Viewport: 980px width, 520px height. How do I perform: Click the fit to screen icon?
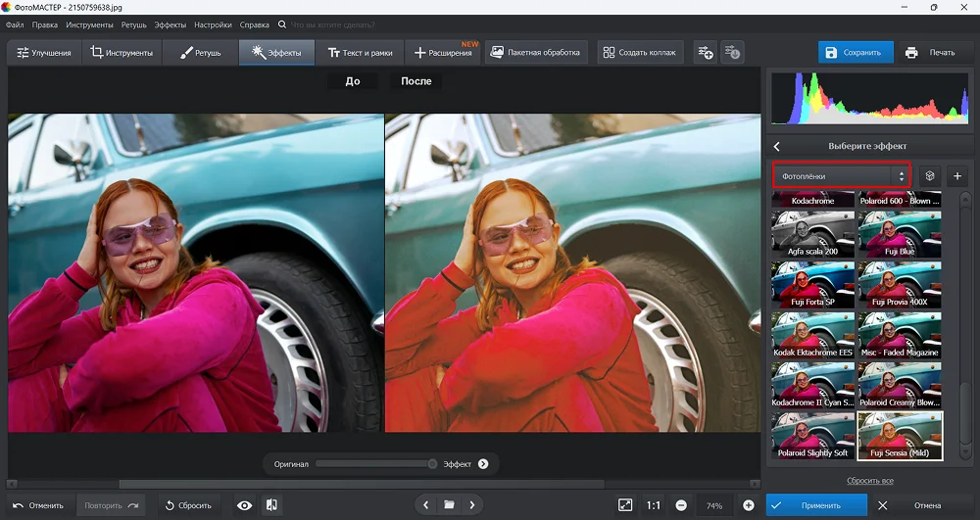click(x=625, y=505)
